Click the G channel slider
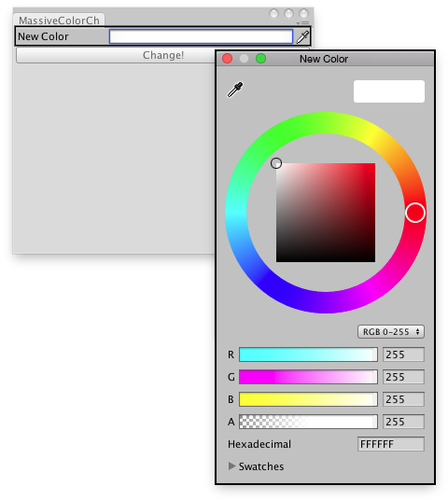Screen dimensions: 448x500 pyautogui.click(x=308, y=377)
